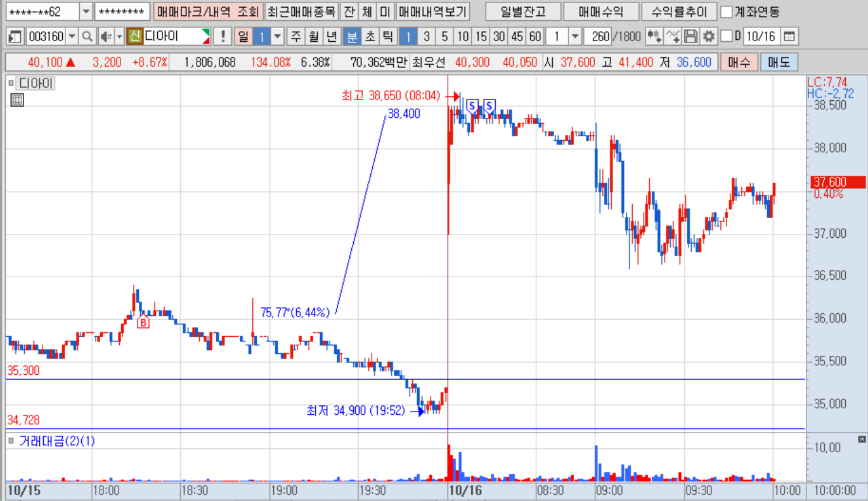Click the blue 매도 sell button
The width and height of the screenshot is (868, 501).
[779, 62]
